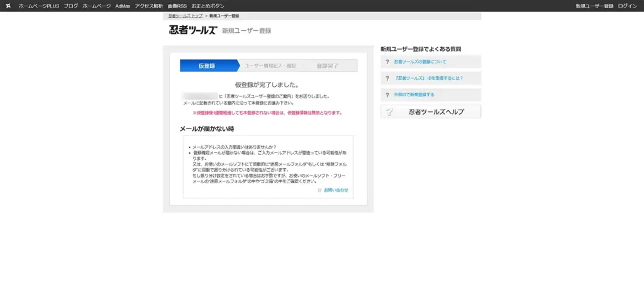
Task: Select AdMax in the top bar
Action: point(123,6)
